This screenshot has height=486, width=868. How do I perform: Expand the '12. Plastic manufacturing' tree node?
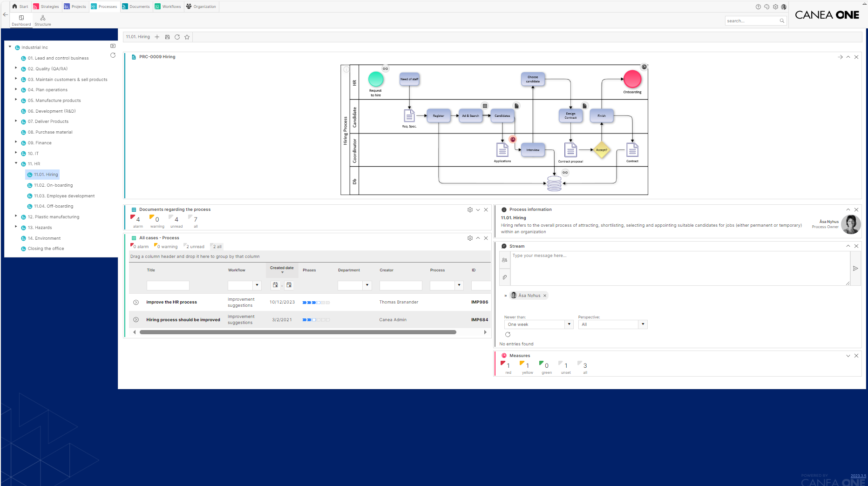tap(16, 216)
